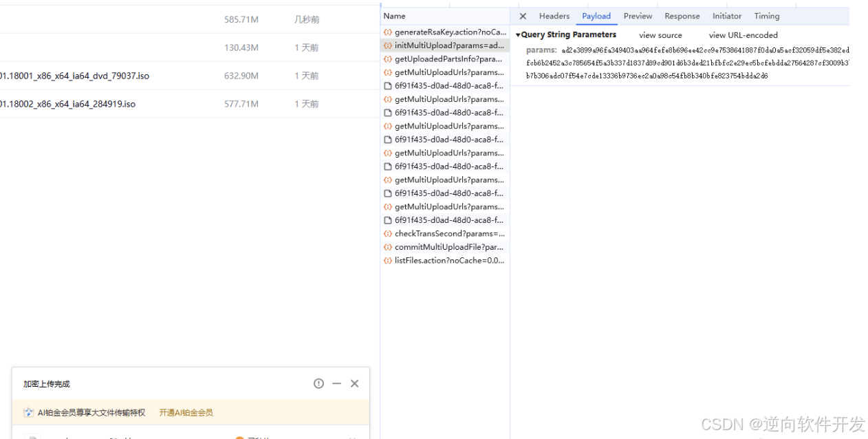The width and height of the screenshot is (868, 439).
Task: Click 1 天前 in the 130.43M row
Action: click(307, 48)
